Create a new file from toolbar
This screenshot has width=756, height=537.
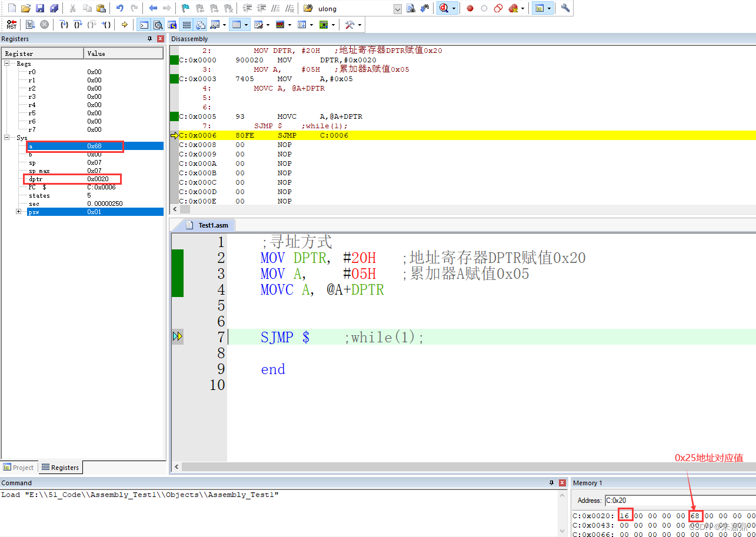click(x=12, y=8)
